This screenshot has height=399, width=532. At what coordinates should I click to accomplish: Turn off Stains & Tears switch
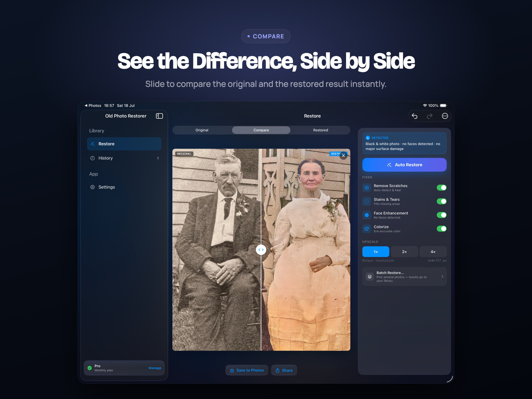[x=442, y=201]
